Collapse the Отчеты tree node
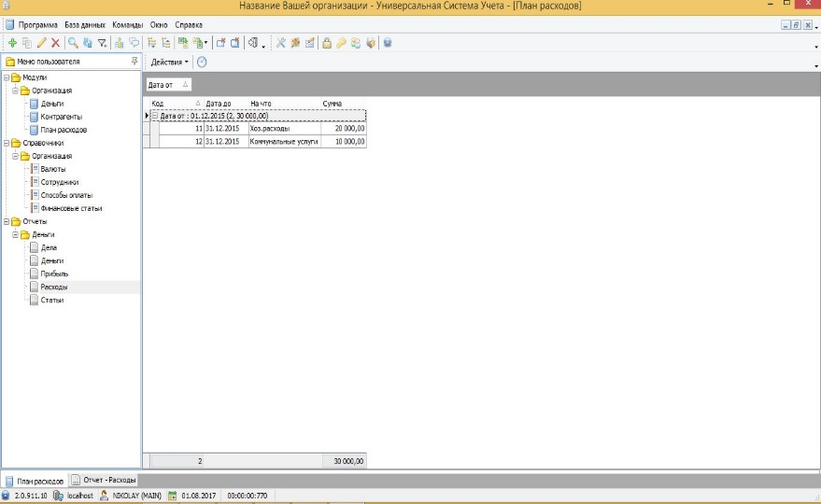The height and width of the screenshot is (504, 821). (x=7, y=221)
